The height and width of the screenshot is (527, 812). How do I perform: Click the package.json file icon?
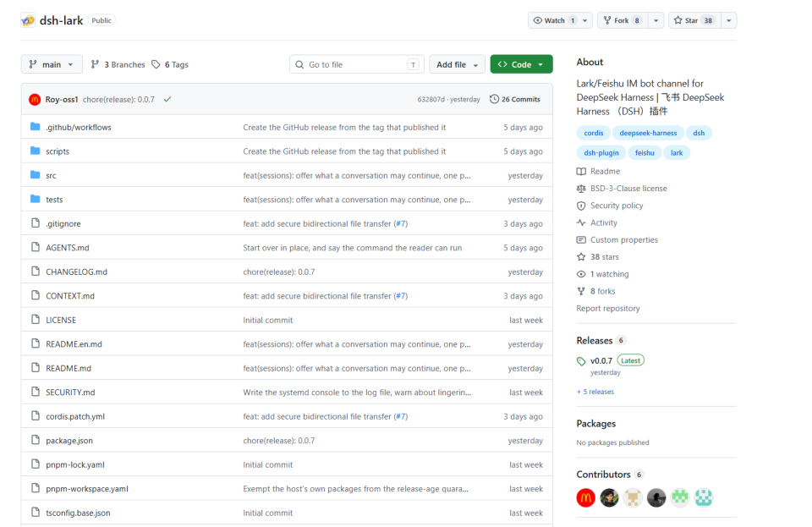point(36,440)
